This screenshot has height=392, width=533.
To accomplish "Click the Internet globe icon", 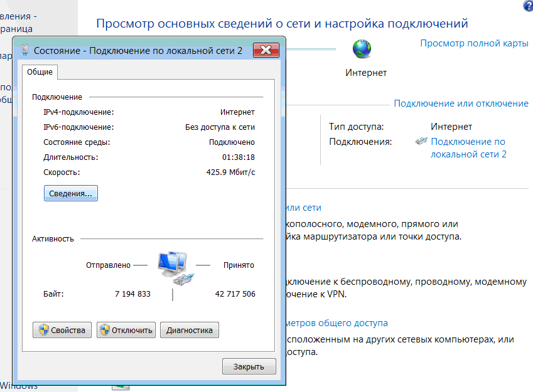I will coord(362,49).
